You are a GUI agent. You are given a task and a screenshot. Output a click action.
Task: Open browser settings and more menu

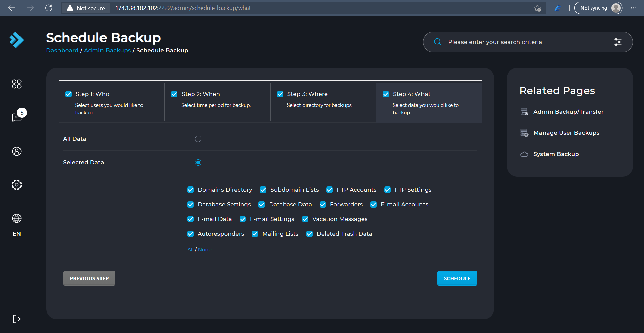[x=634, y=8]
